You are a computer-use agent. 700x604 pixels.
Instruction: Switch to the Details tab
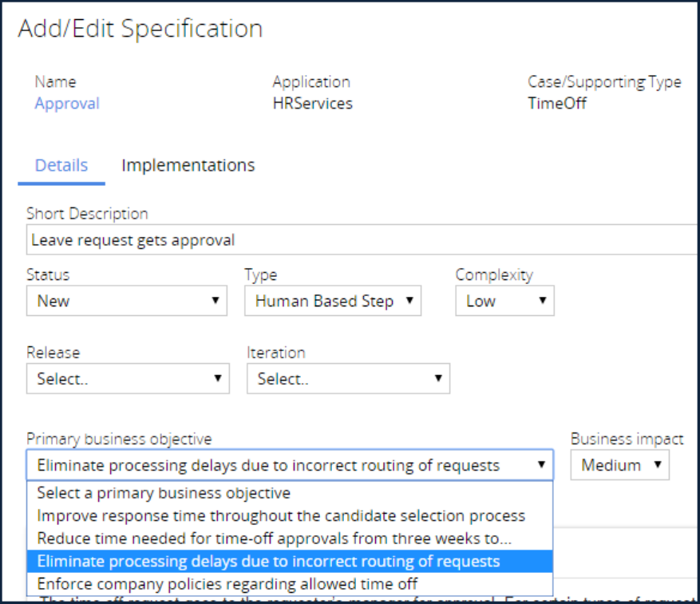[x=61, y=166]
